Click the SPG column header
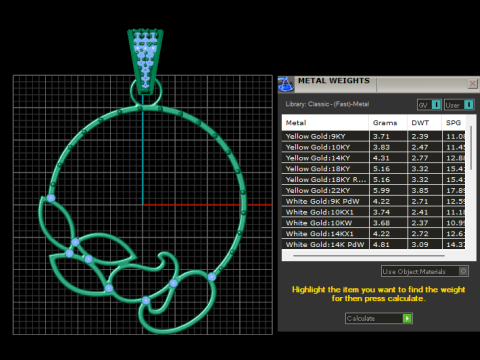 pos(454,123)
